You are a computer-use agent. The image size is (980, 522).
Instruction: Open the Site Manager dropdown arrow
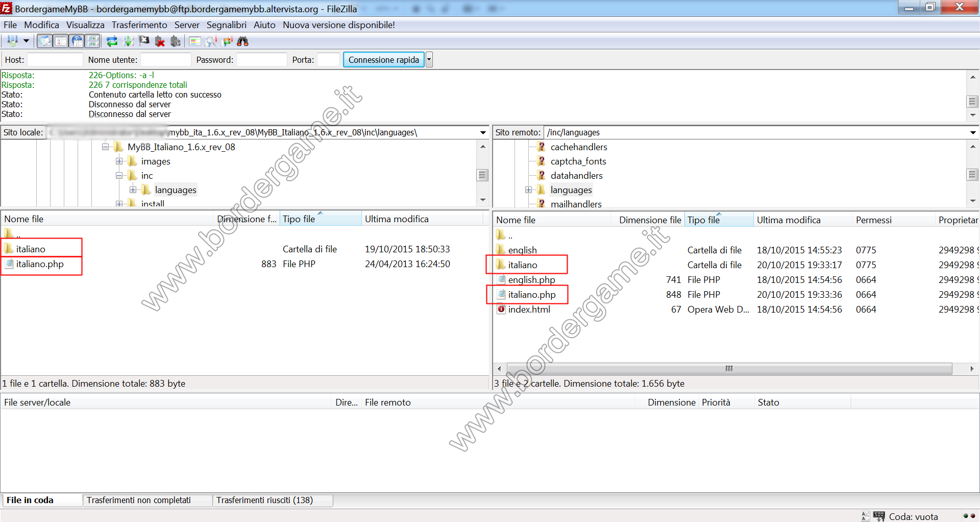26,41
